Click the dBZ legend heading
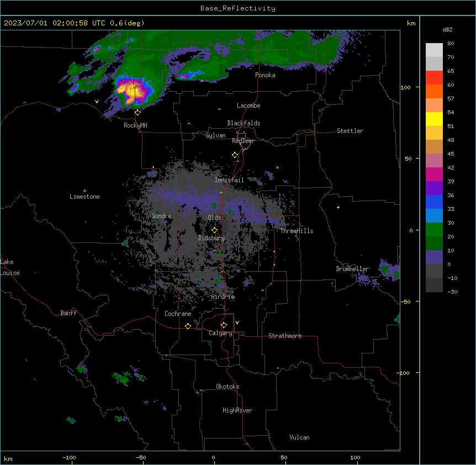Screen dimensions: 476x465 point(447,29)
